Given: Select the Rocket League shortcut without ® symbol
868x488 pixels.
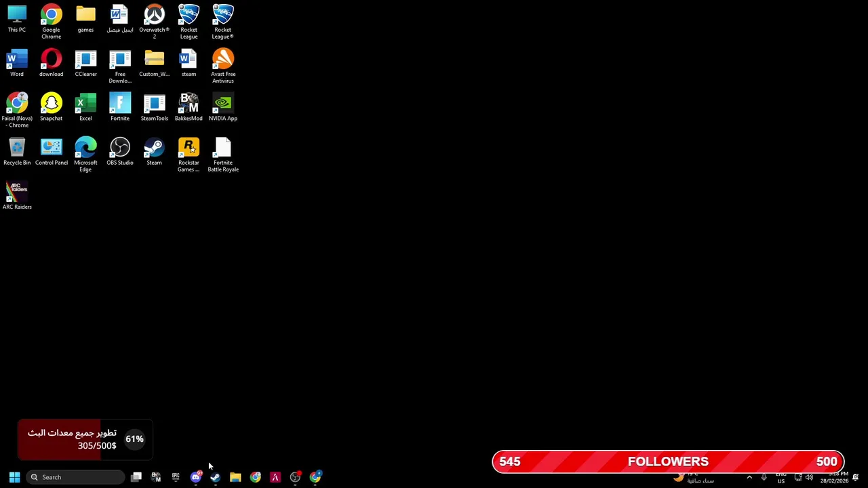Looking at the screenshot, I should (x=189, y=22).
